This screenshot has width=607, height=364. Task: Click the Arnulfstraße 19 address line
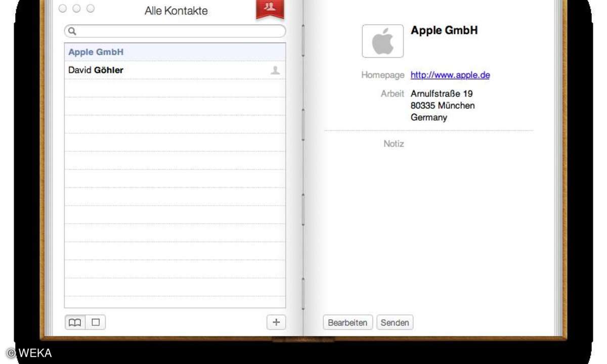point(442,94)
